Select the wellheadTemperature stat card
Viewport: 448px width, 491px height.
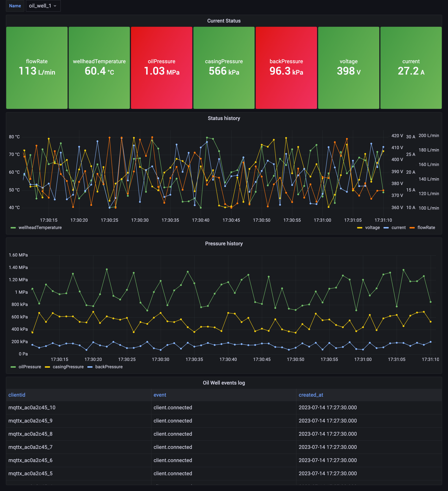99,68
